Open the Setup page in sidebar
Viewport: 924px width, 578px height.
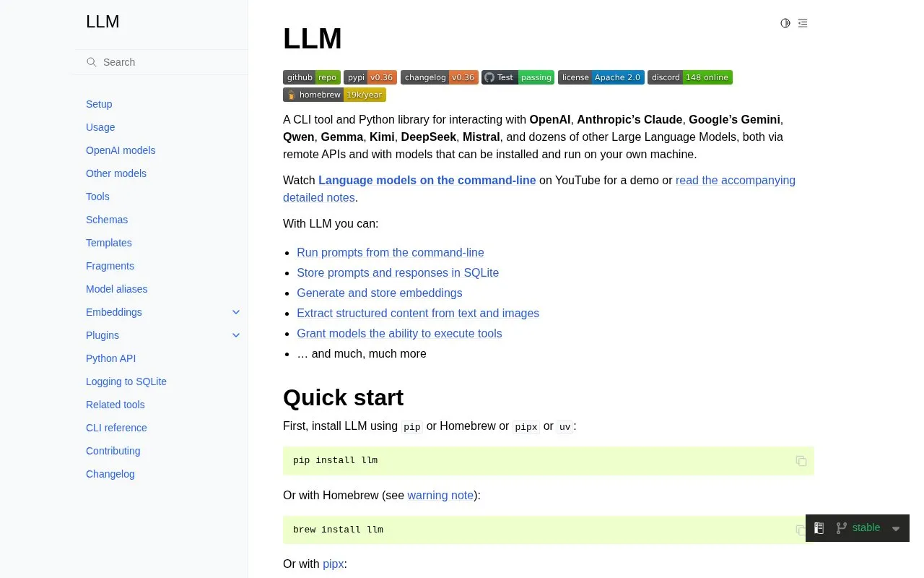[x=99, y=104]
